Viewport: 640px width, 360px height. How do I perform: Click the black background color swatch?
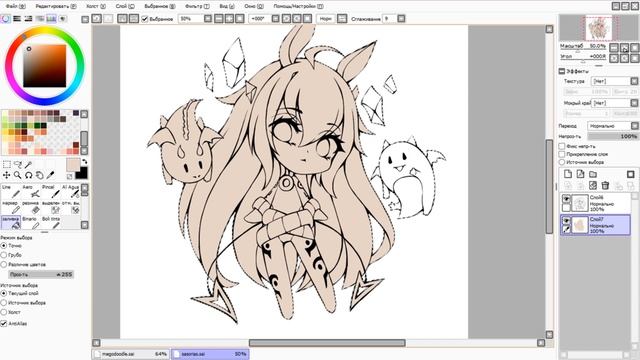coord(81,173)
